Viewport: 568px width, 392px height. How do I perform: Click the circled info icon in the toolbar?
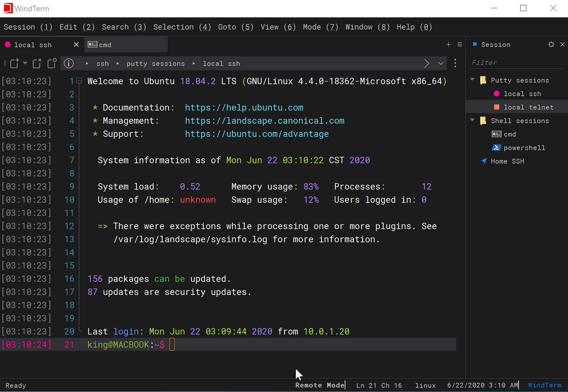(x=69, y=63)
